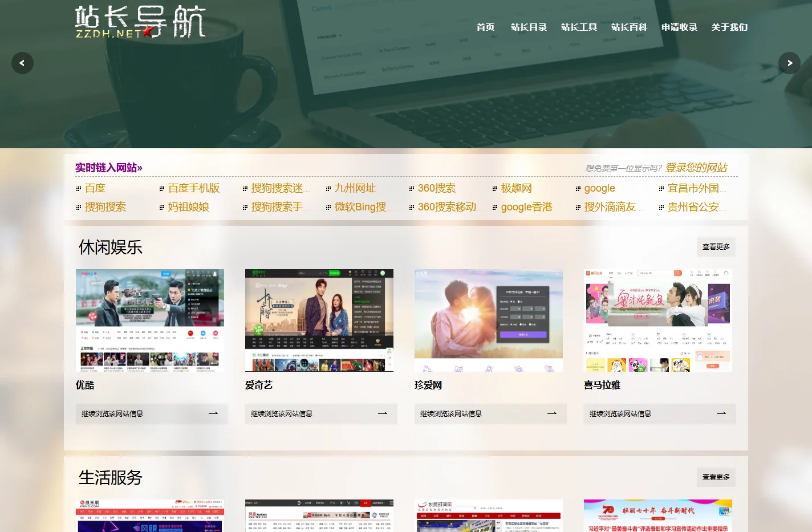Click the 优酷 site title

(x=85, y=385)
